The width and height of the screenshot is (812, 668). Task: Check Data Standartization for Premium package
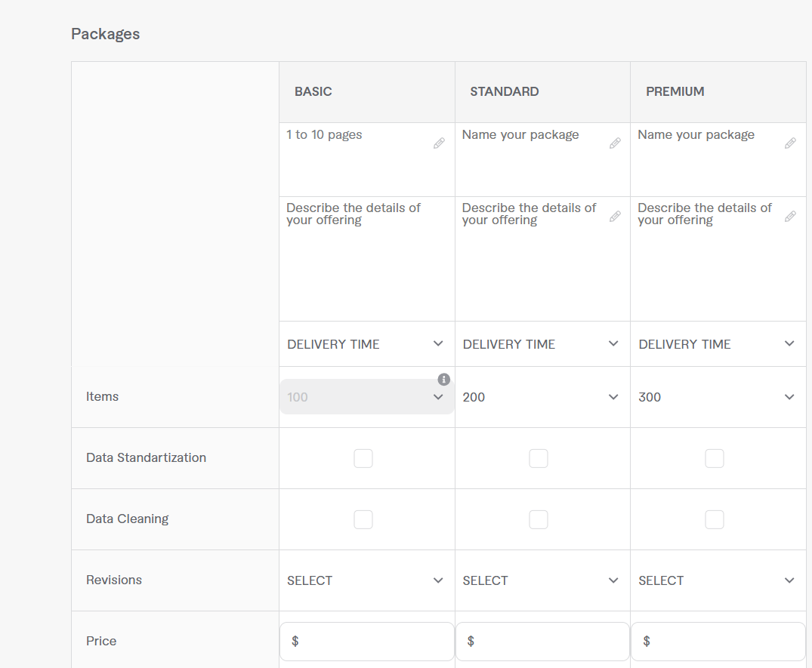tap(714, 458)
